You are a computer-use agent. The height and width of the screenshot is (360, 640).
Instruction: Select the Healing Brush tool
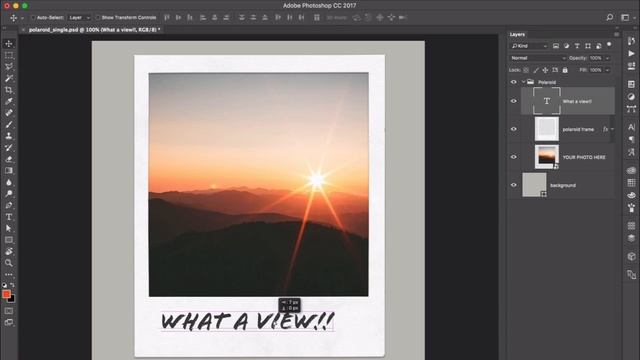coord(9,113)
